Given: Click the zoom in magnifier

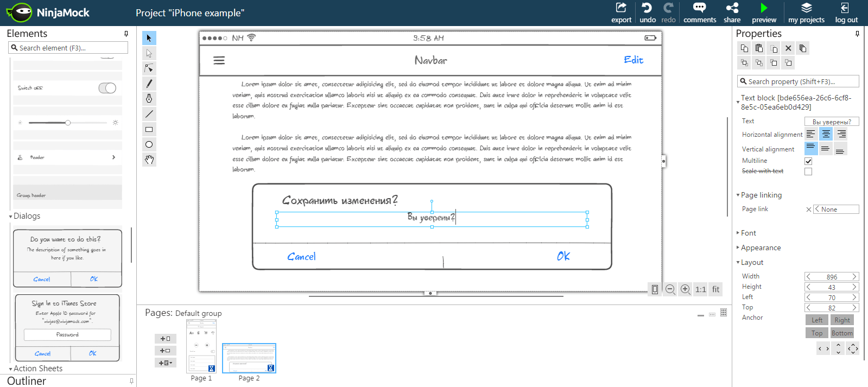Looking at the screenshot, I should 686,289.
